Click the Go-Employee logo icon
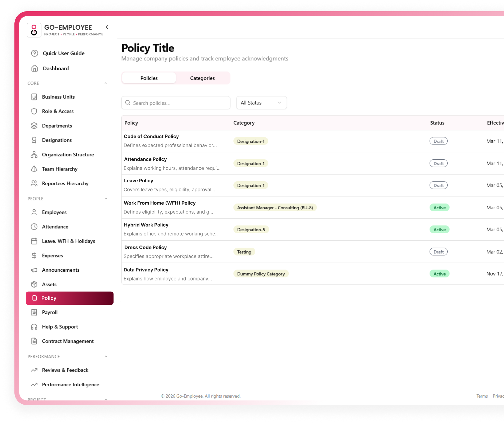 [34, 30]
